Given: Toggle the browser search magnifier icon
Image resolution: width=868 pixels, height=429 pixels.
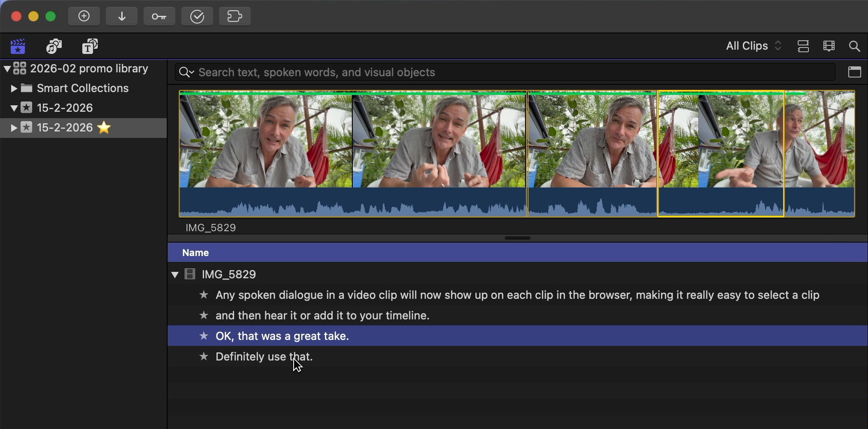Looking at the screenshot, I should pyautogui.click(x=854, y=46).
